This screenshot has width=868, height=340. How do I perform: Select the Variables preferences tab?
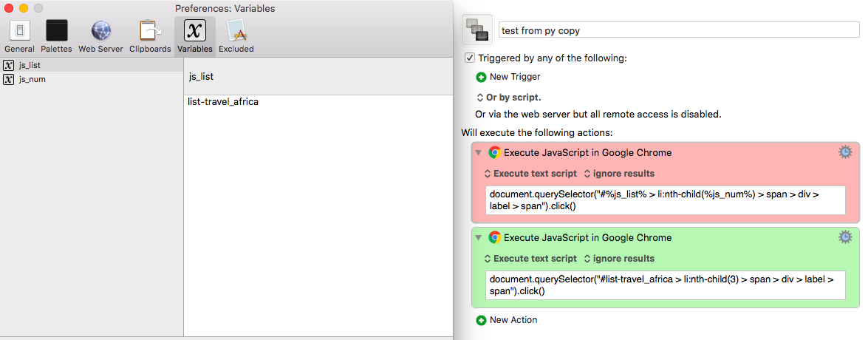195,36
